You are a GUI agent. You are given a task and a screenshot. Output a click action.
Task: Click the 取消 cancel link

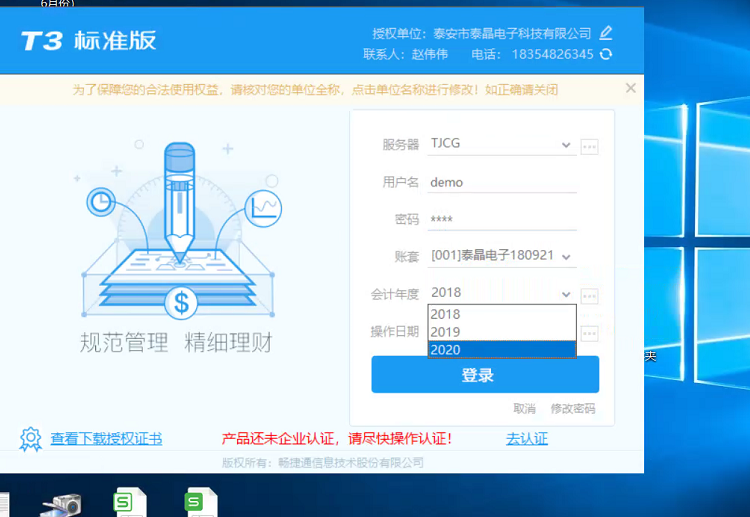pyautogui.click(x=524, y=408)
